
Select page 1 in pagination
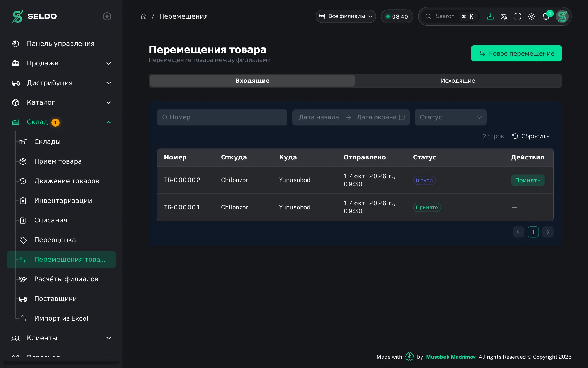[533, 232]
